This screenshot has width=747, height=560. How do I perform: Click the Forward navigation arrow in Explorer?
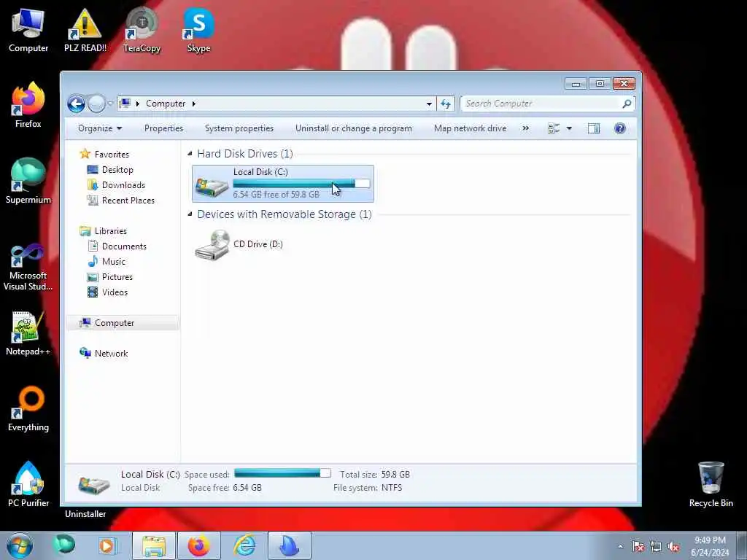(x=96, y=104)
